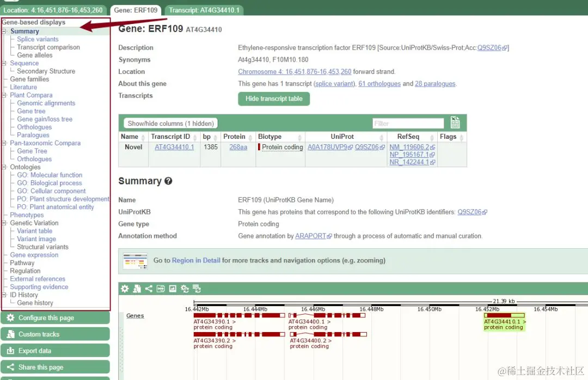Image resolution: width=588 pixels, height=380 pixels.
Task: Sort table by Flags column
Action: point(461,137)
